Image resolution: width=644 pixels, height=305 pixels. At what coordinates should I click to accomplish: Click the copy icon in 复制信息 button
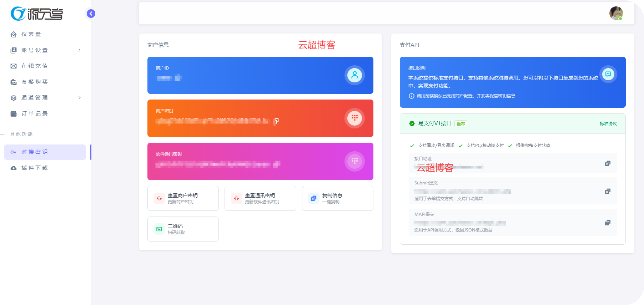point(313,198)
